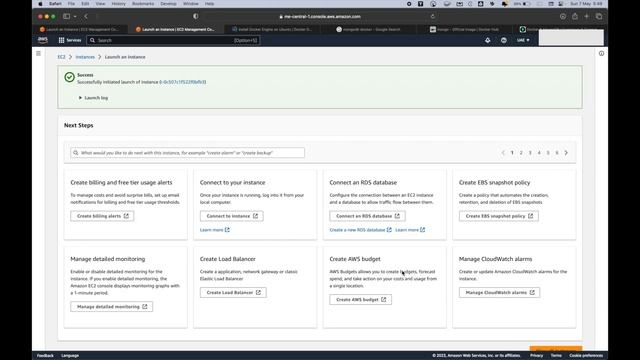Viewport: 640px width, 360px height.
Task: Click external-link icon on Create billing alerts
Action: point(126,216)
